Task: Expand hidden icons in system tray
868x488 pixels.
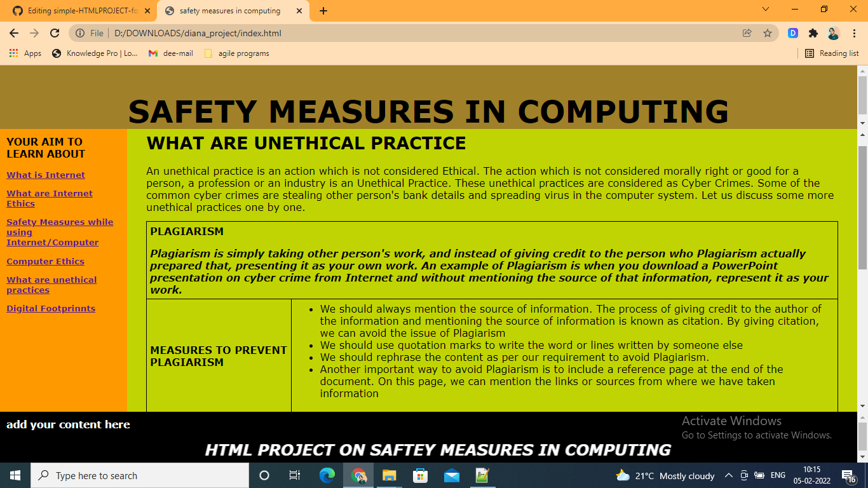Action: (729, 475)
